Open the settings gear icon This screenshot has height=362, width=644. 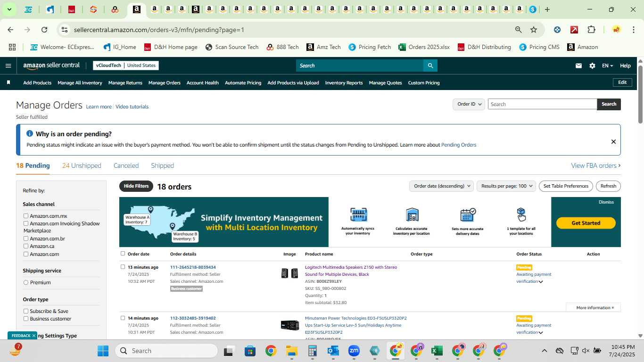coord(592,66)
